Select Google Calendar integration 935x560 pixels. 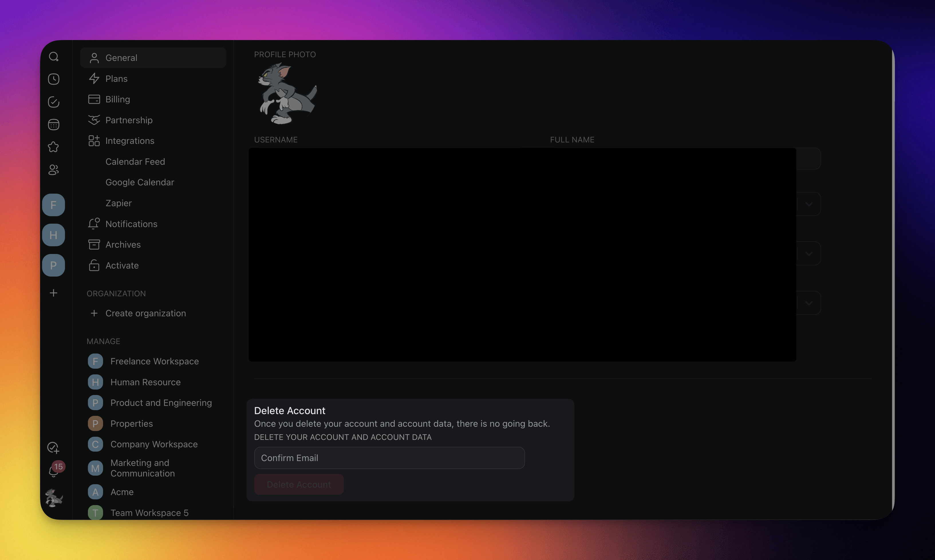point(139,182)
